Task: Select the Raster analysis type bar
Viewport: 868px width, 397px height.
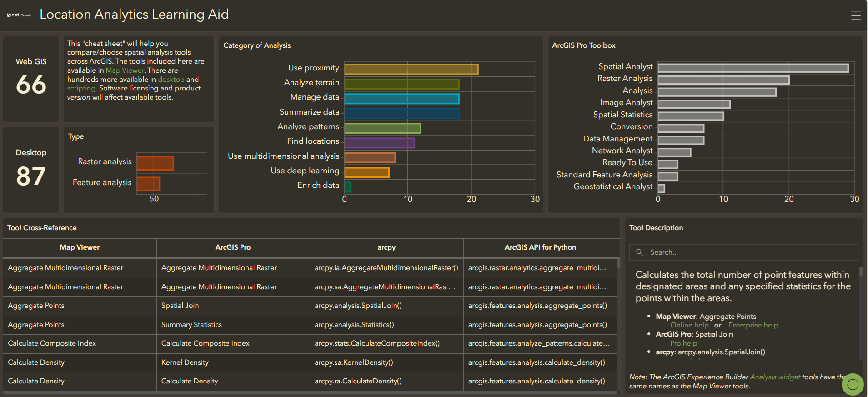Action: point(155,163)
